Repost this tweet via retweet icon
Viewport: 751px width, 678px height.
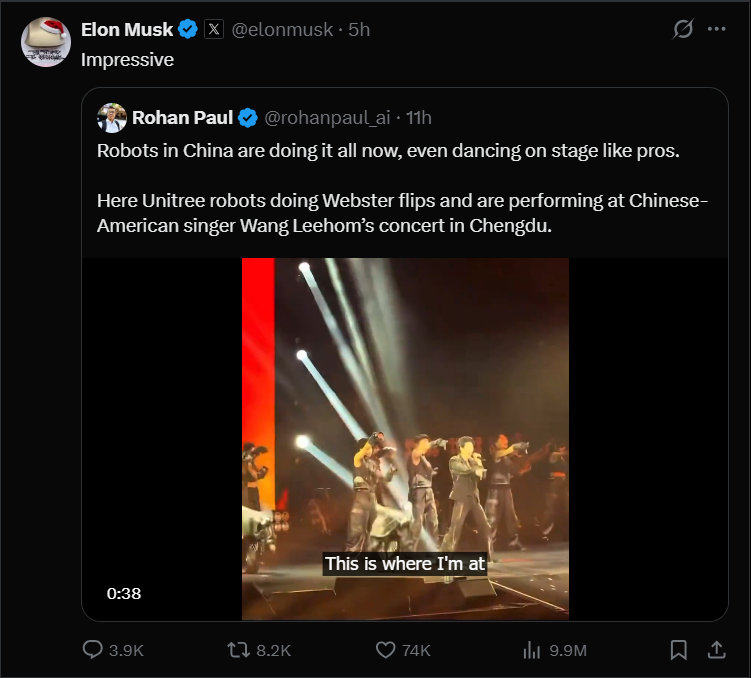[239, 650]
